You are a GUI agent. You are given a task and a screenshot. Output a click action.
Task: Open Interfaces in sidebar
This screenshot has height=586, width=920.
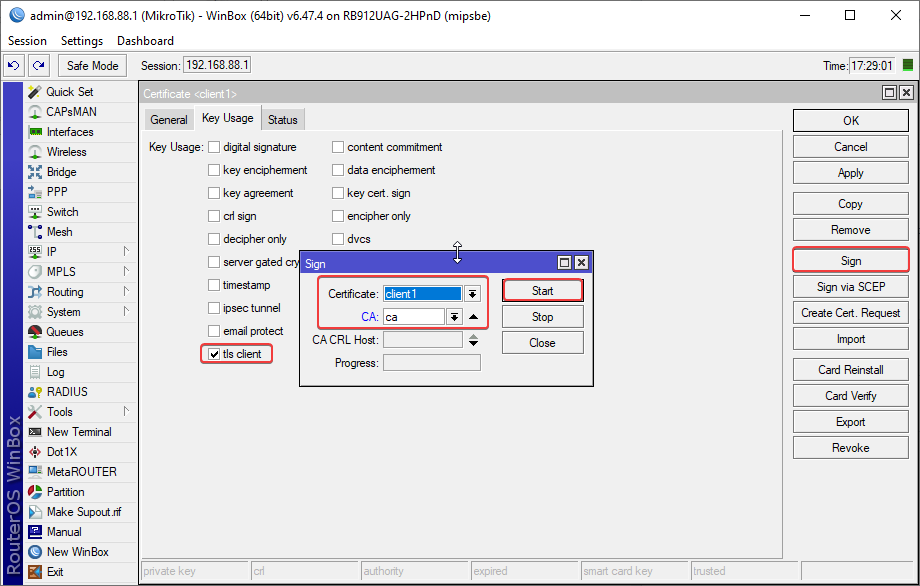(70, 132)
